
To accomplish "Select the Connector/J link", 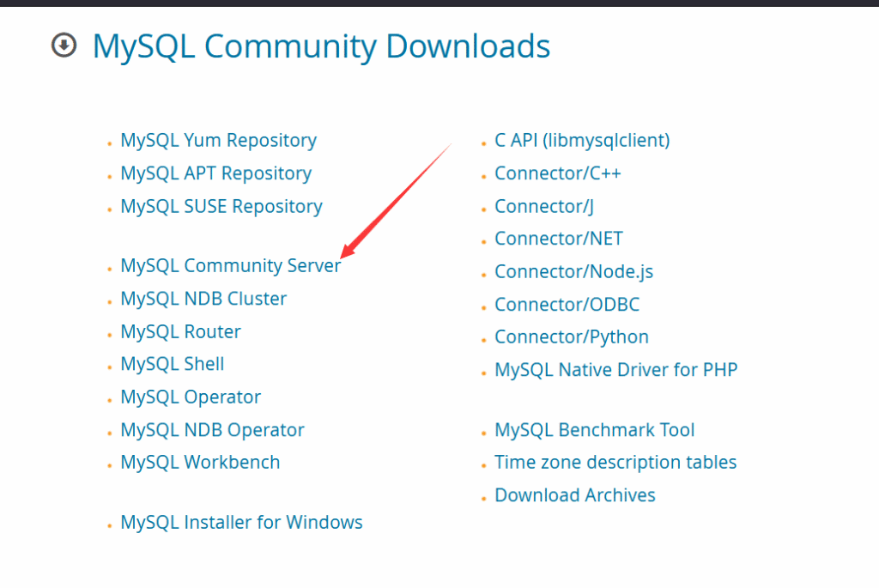I will click(544, 207).
